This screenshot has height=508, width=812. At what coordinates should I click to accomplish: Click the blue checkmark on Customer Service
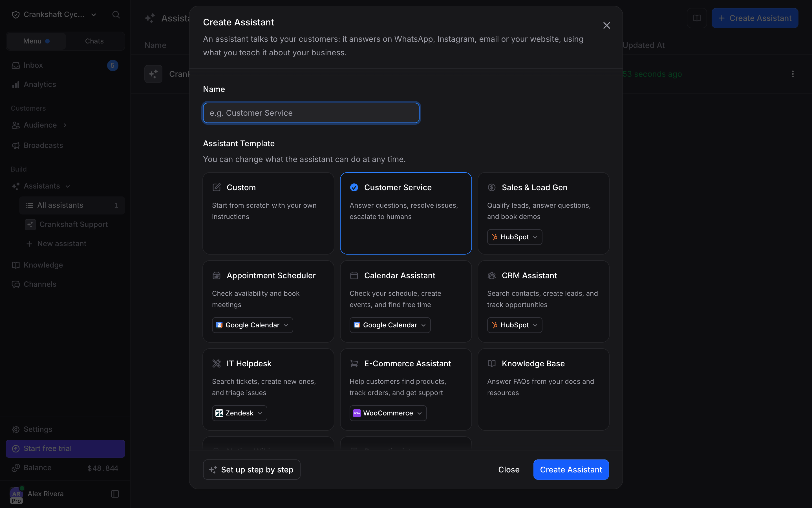354,187
